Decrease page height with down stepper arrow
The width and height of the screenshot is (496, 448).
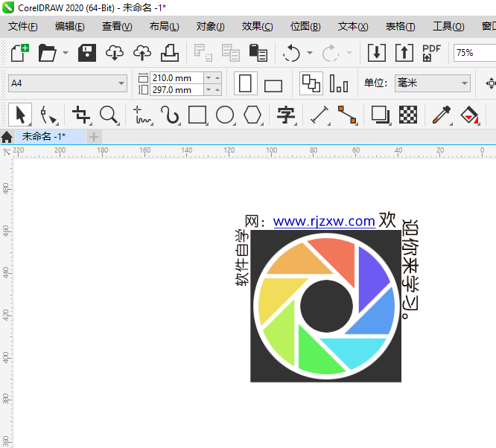209,90
